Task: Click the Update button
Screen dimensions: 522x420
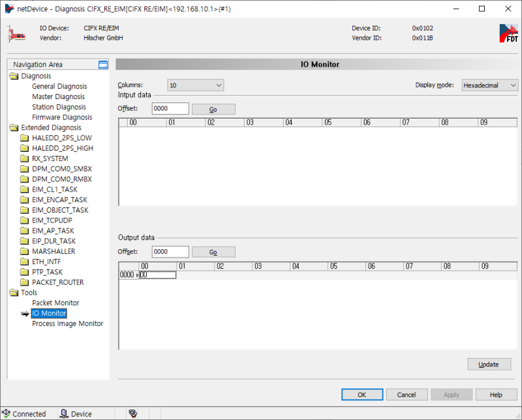Action: point(489,365)
